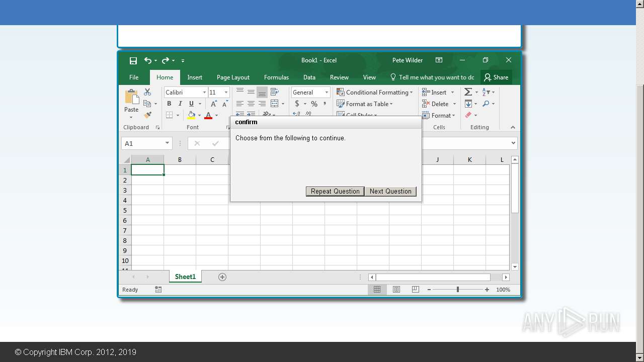Toggle Italic formatting
644x362 pixels.
tap(180, 104)
